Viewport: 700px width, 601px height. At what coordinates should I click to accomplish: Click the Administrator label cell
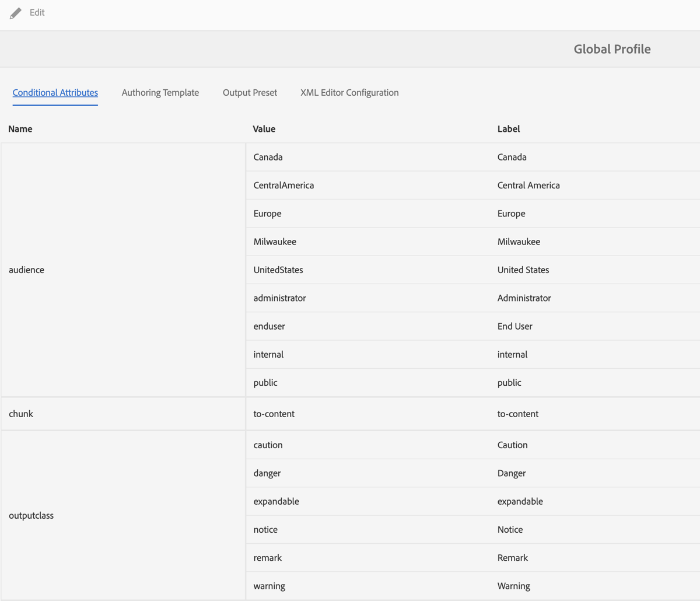(524, 298)
